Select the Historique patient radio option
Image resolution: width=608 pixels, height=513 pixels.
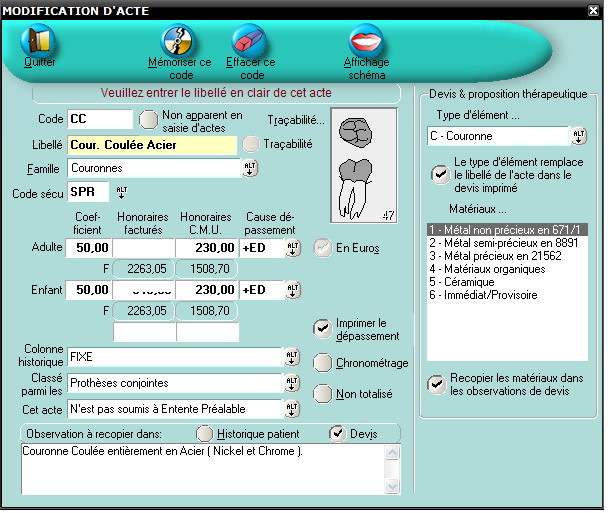tap(205, 433)
